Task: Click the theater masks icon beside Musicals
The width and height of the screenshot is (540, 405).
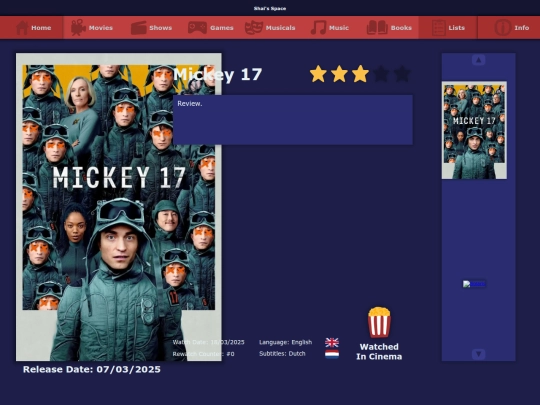Action: point(254,28)
